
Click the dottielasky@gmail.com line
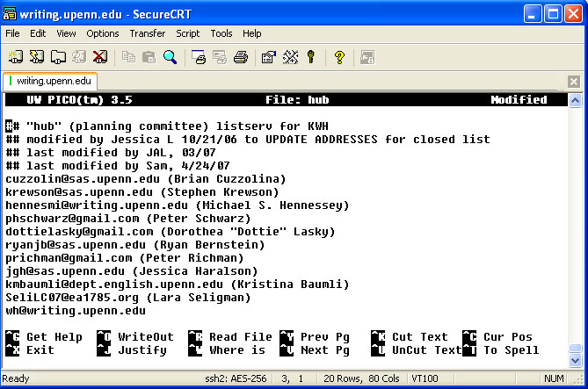171,231
